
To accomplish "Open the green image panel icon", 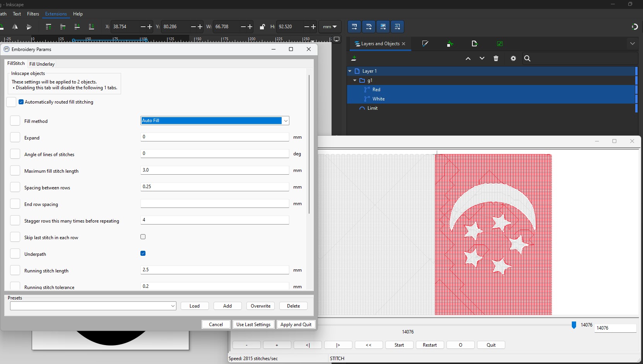I will click(x=500, y=44).
